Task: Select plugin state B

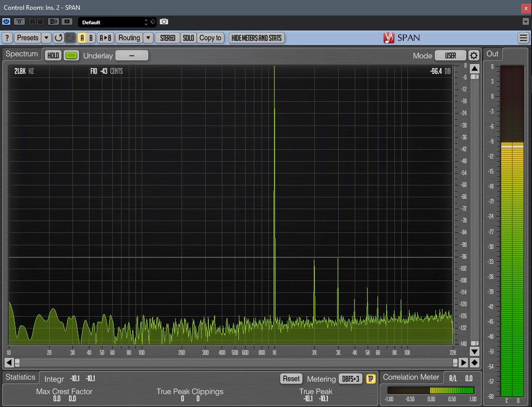Action: [x=91, y=38]
